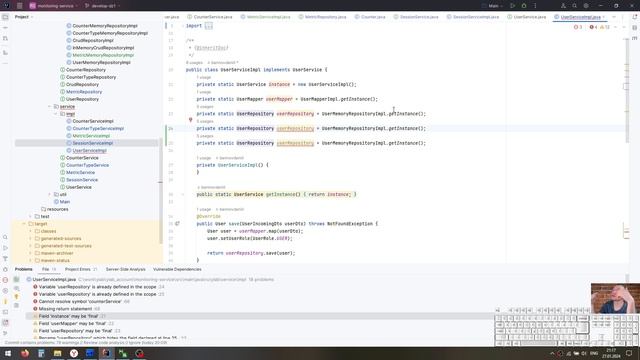Viewport: 640px width, 360px height.
Task: Open the Pull Requests tool window
Action: (5, 38)
